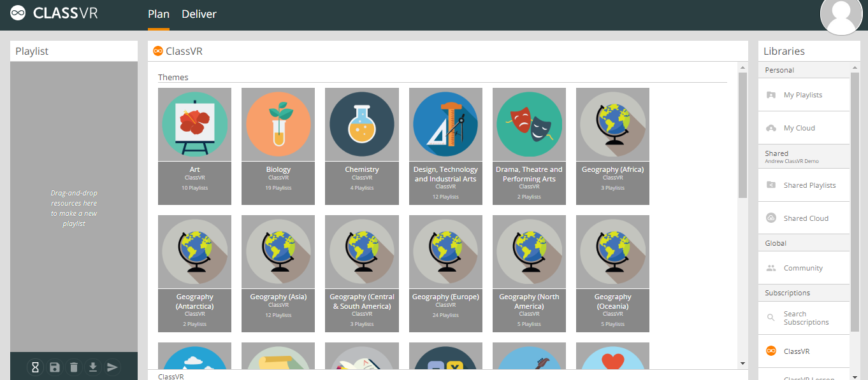Open Geography (Africa) globe image
This screenshot has width=868, height=380.
612,124
